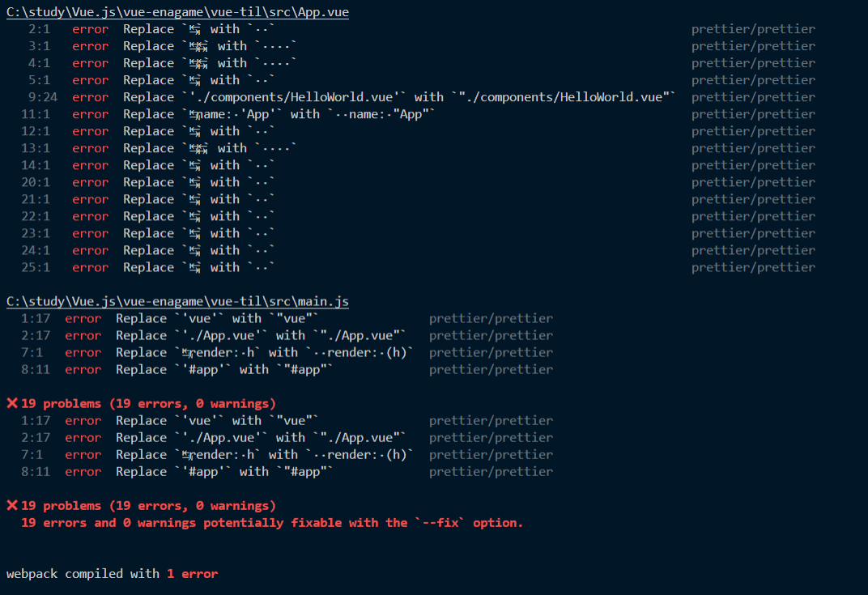Click the name:'App' replace error message
The image size is (868, 595).
click(x=279, y=114)
